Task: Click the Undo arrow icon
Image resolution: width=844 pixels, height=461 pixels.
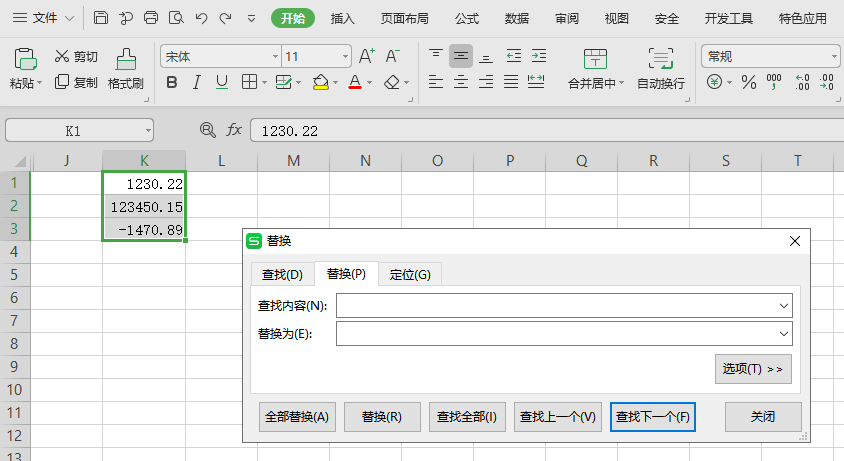Action: 201,18
